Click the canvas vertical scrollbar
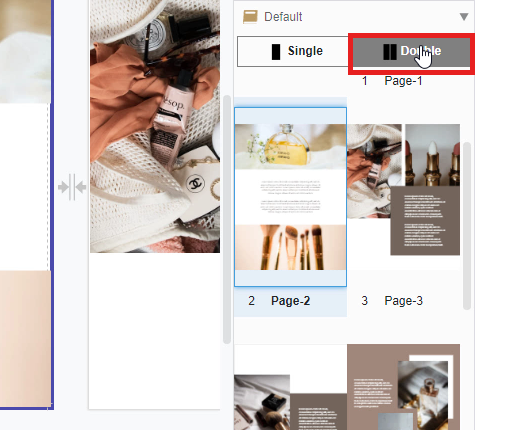529x430 pixels. click(227, 220)
